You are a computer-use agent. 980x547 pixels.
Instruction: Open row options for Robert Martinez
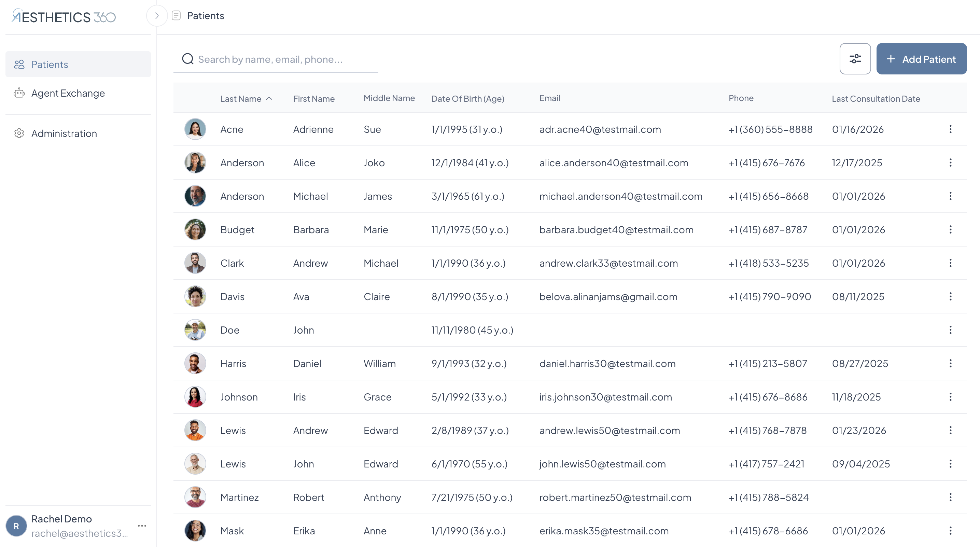tap(950, 497)
